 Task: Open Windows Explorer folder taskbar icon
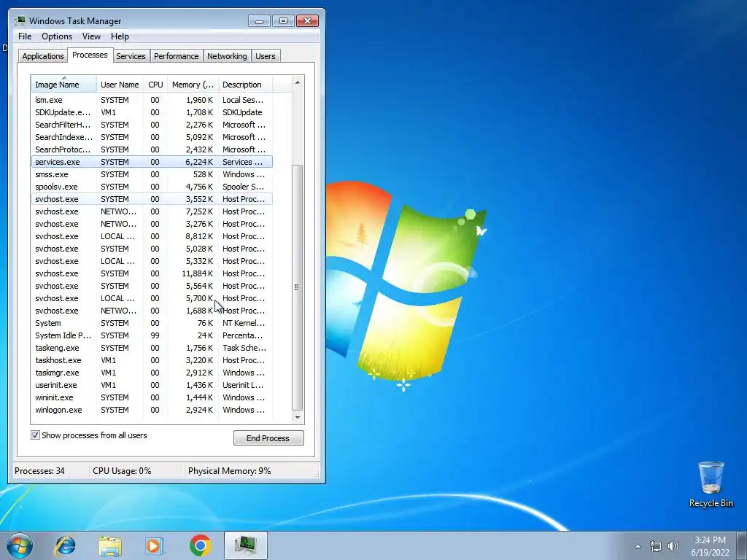point(110,546)
